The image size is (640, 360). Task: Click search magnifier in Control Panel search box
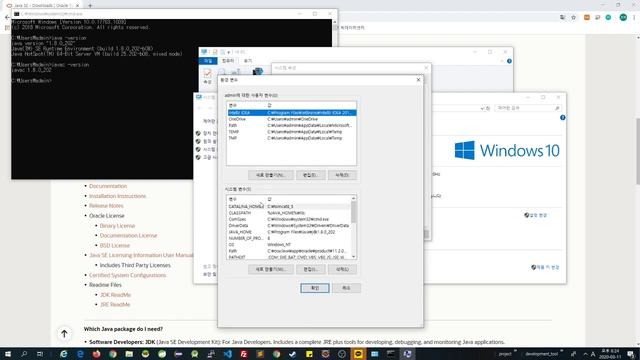557,108
